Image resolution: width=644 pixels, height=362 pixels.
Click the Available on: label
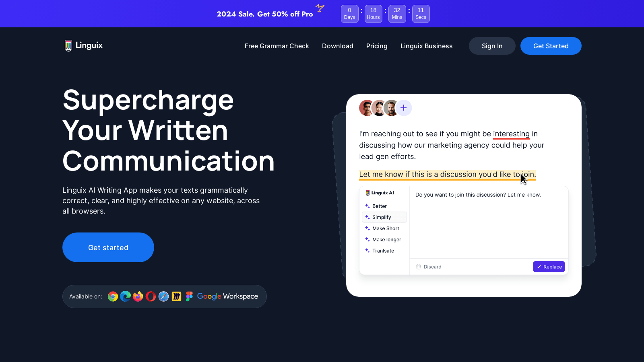pos(86,296)
